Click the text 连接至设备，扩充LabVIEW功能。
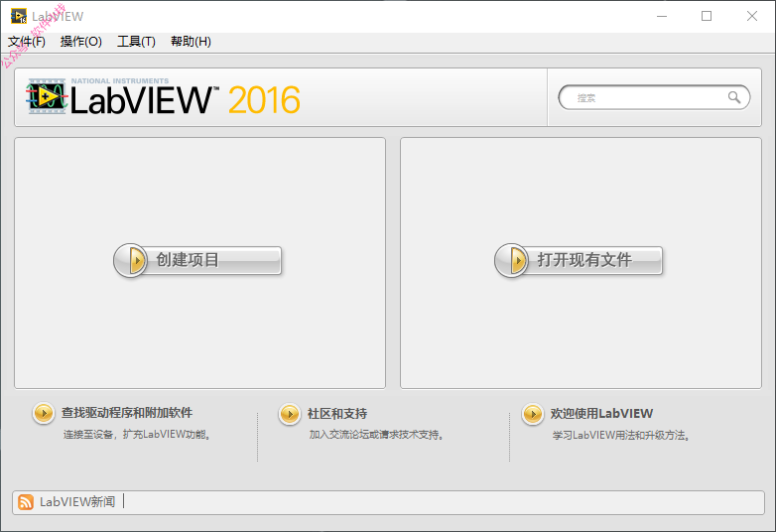This screenshot has height=532, width=776. pos(137,435)
